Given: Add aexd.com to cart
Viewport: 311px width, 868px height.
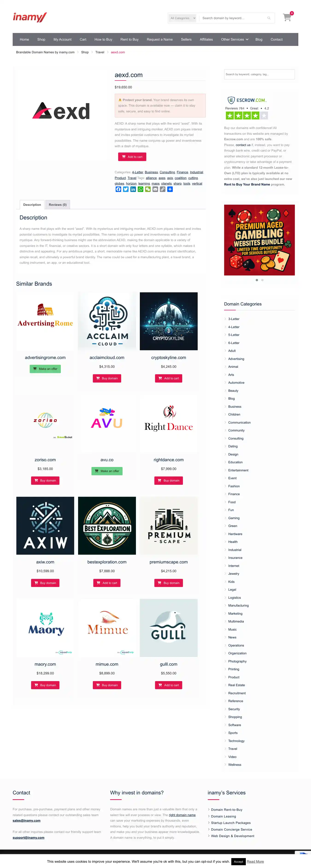Looking at the screenshot, I should (x=132, y=157).
